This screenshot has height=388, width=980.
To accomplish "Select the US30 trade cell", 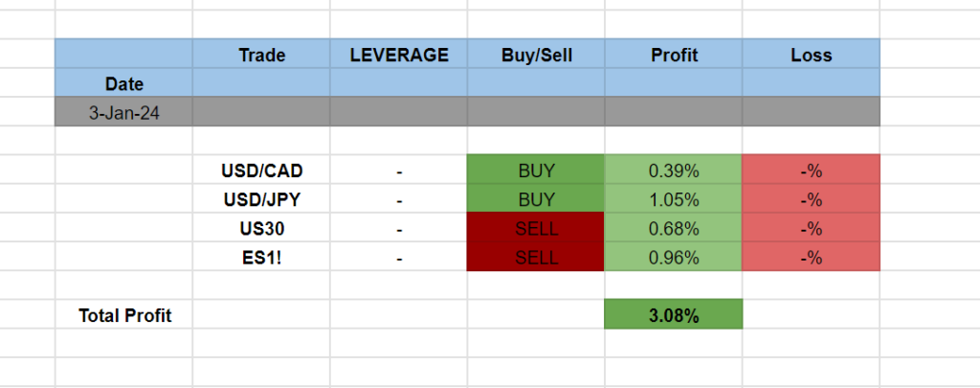I will click(261, 229).
